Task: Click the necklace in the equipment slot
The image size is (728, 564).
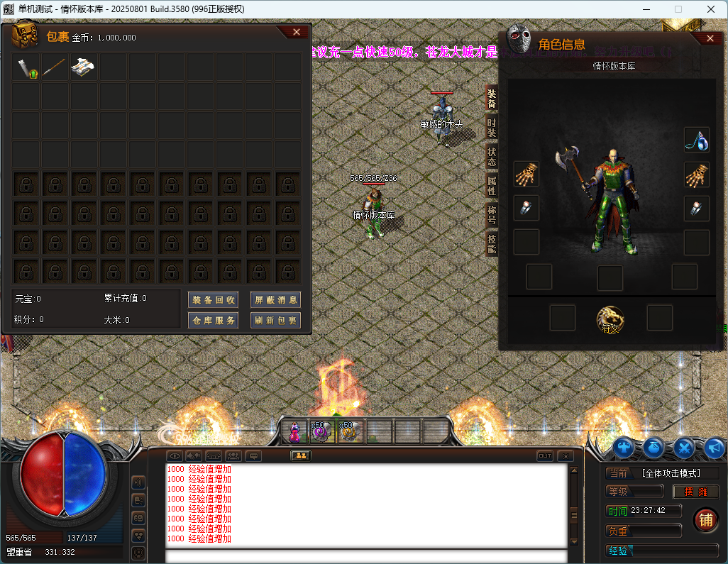Action: pyautogui.click(x=696, y=140)
